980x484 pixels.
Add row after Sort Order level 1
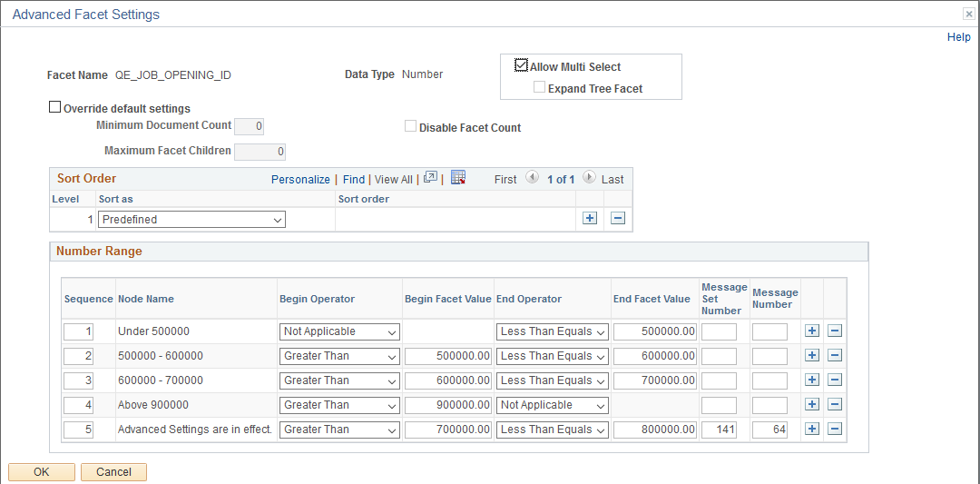590,219
